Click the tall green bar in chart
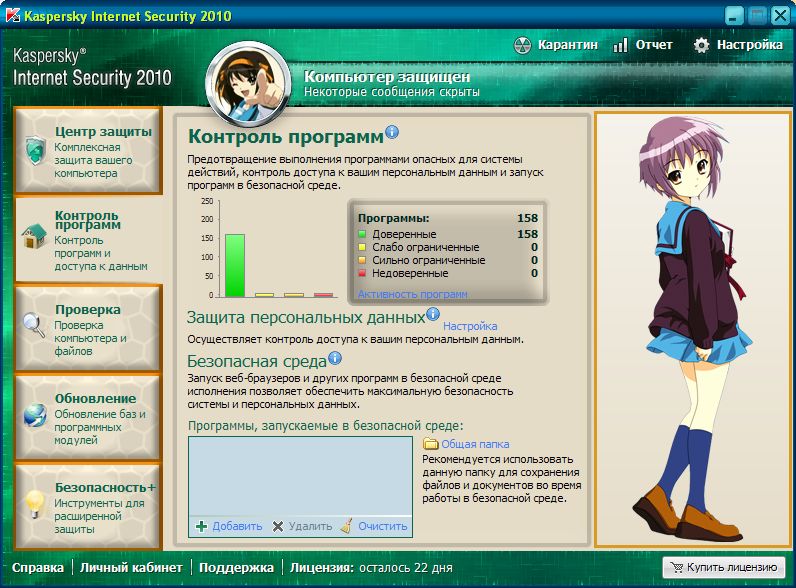 235,265
